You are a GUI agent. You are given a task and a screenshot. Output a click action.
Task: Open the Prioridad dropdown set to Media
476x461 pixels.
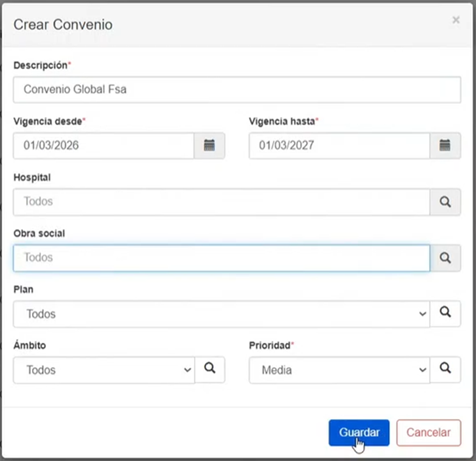(x=339, y=370)
